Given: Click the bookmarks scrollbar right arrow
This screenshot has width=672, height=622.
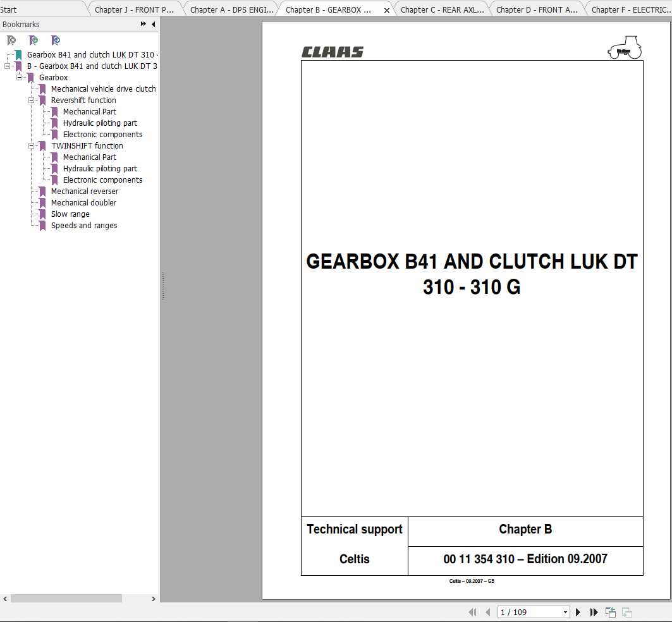Looking at the screenshot, I should point(154,599).
